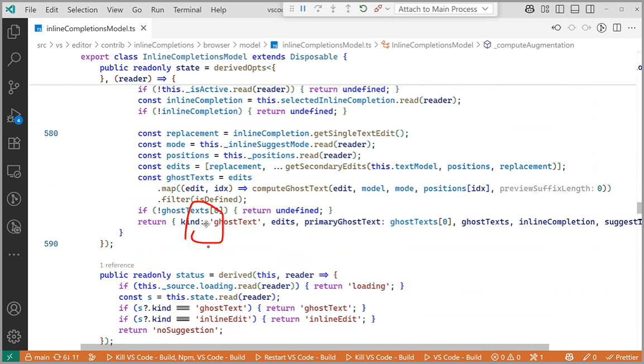Open the Attach to Main Process dropdown
Screen dimensions: 644x364
point(443,9)
